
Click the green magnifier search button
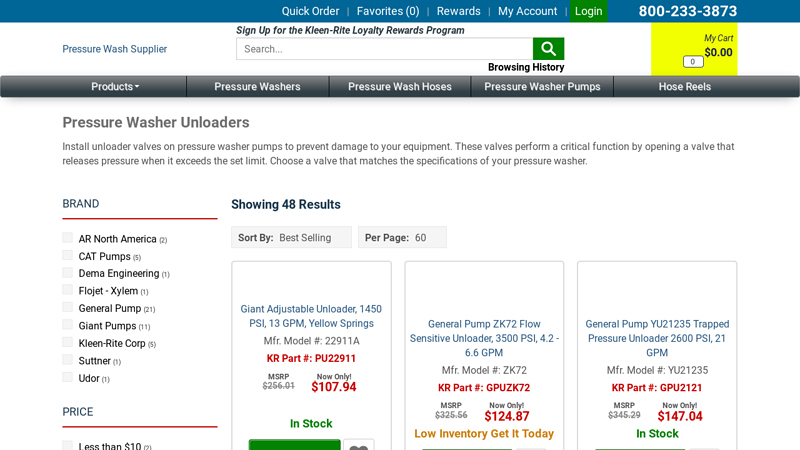click(x=548, y=49)
